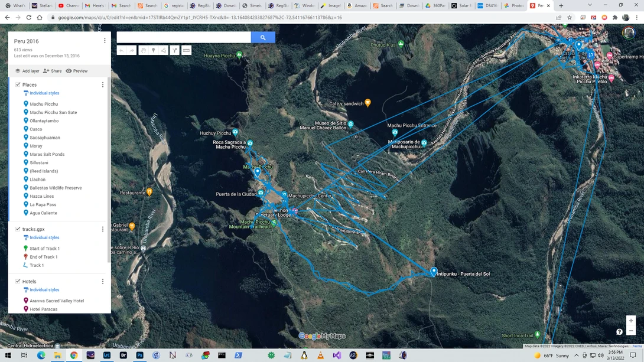
Task: Open Photoshop from the taskbar
Action: pyautogui.click(x=139, y=356)
